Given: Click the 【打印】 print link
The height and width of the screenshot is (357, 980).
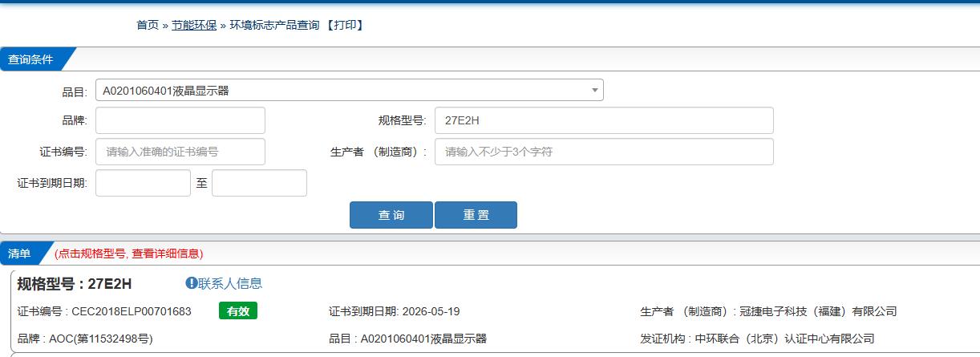Looking at the screenshot, I should 346,25.
